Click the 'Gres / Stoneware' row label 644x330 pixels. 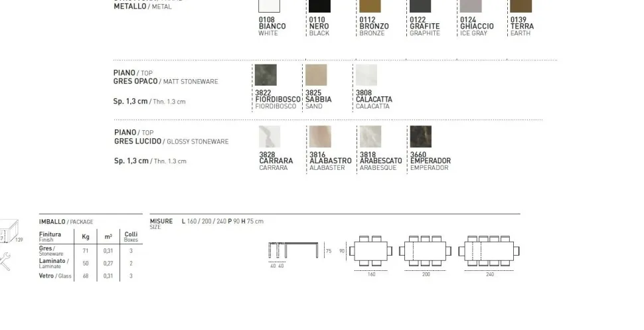pyautogui.click(x=51, y=251)
